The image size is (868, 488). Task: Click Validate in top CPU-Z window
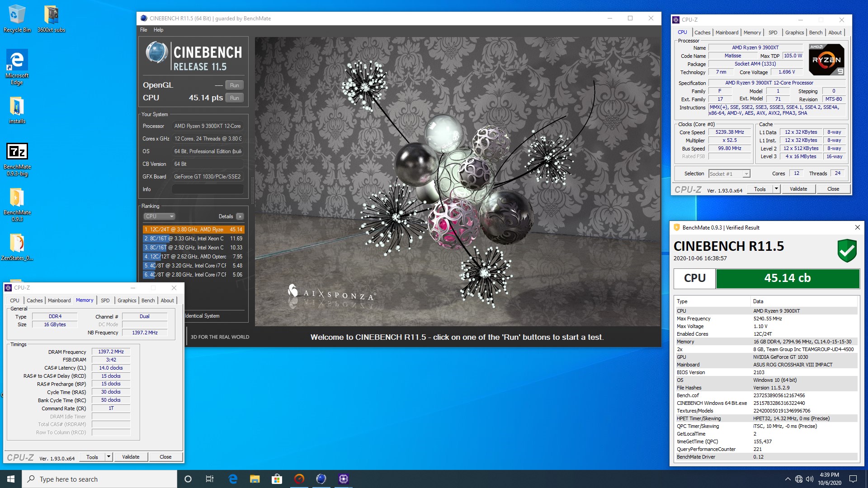[798, 189]
